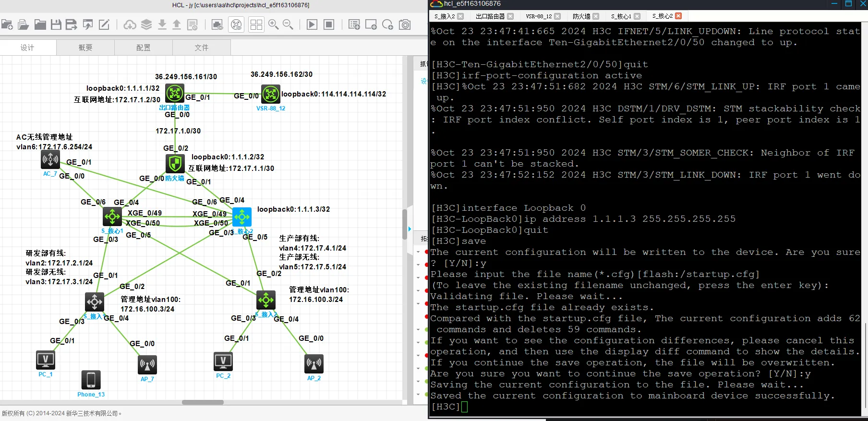Switch to the 设计 tab

click(28, 48)
